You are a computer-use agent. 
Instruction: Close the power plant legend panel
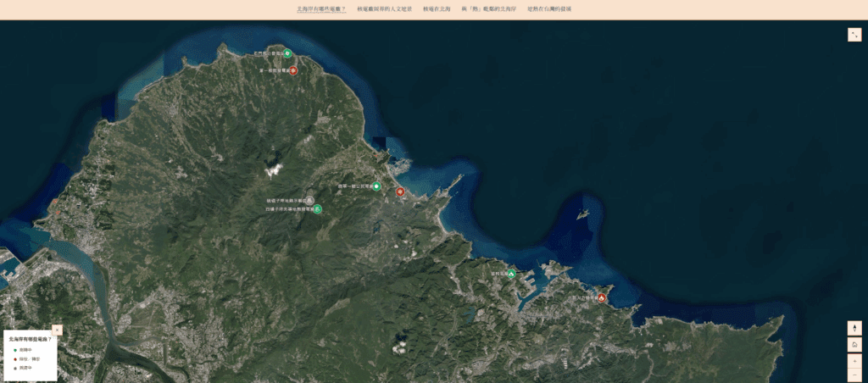tap(57, 330)
